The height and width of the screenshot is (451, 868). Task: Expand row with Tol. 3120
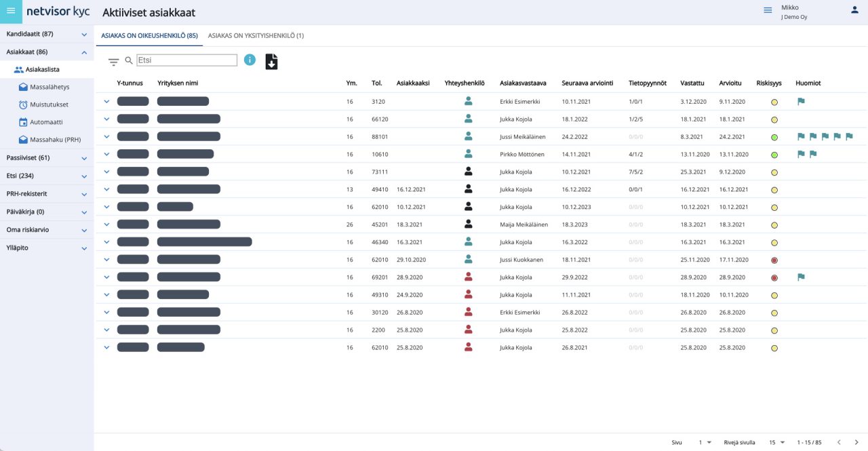106,102
